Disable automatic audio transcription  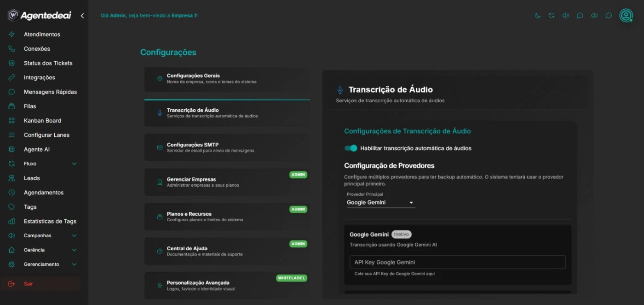[x=351, y=148]
